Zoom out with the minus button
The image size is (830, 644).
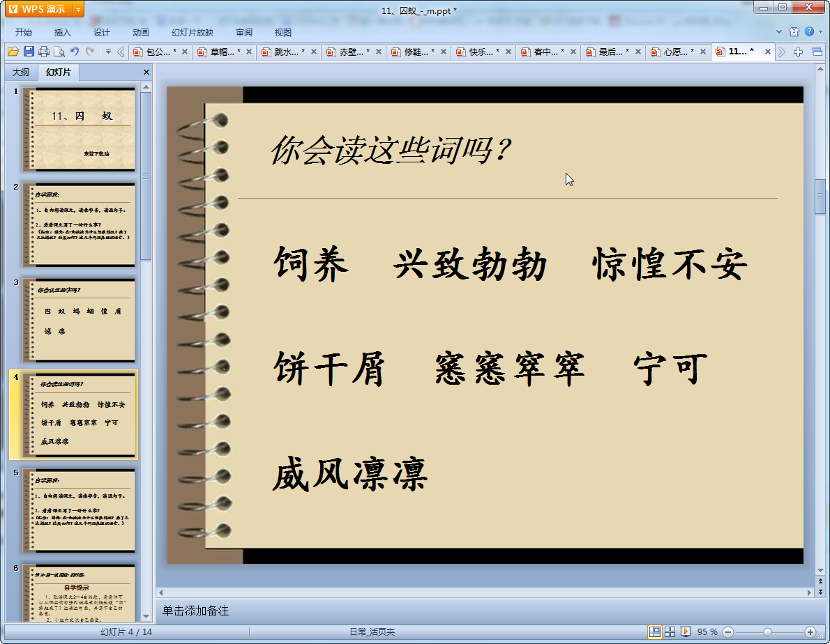(728, 632)
